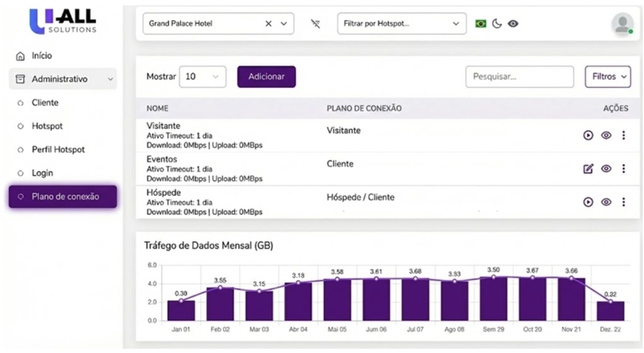
Task: Go to Perfil Hotspot in sidebar
Action: (x=58, y=149)
